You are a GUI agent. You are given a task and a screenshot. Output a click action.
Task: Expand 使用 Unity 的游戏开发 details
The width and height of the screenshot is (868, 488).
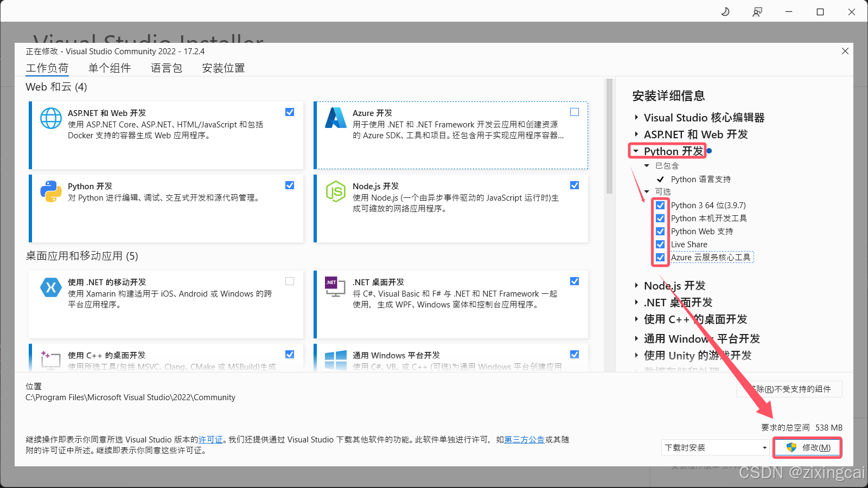[636, 356]
